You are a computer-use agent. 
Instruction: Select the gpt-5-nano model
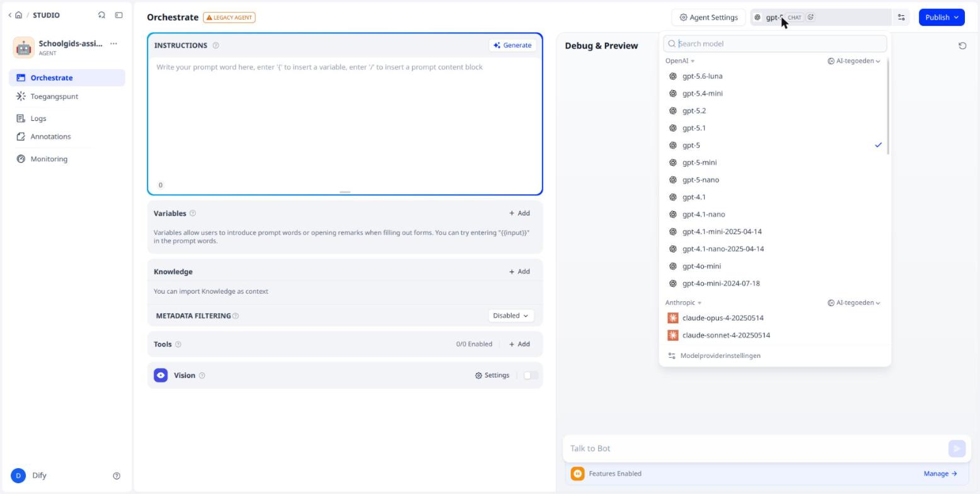(775, 180)
